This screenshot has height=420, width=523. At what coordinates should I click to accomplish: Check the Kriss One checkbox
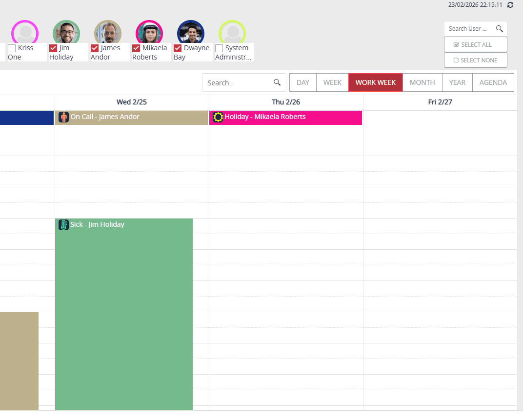(12, 48)
